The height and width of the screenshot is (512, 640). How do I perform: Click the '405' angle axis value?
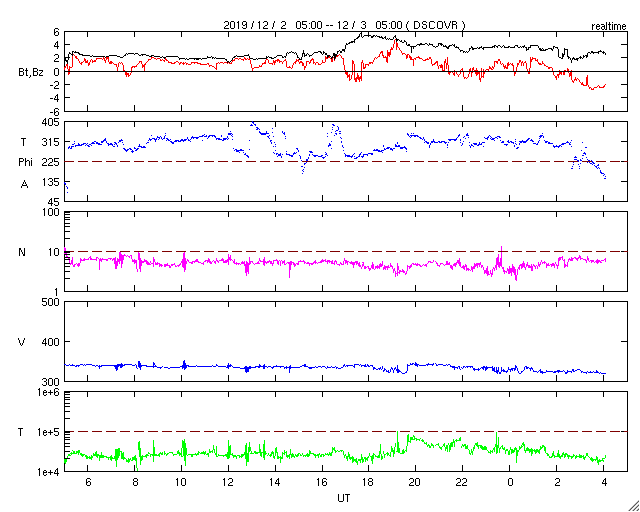click(51, 122)
